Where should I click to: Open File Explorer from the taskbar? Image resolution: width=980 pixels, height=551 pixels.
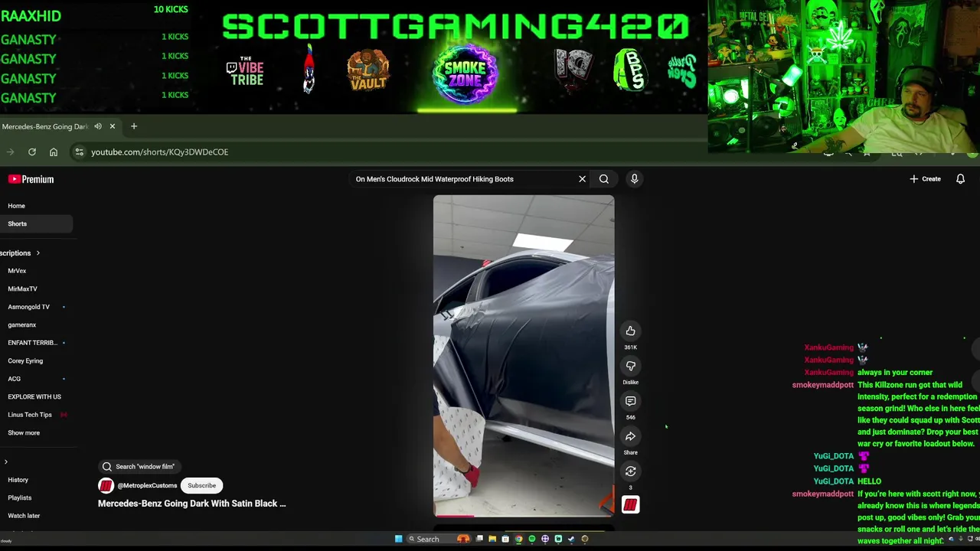click(x=492, y=539)
